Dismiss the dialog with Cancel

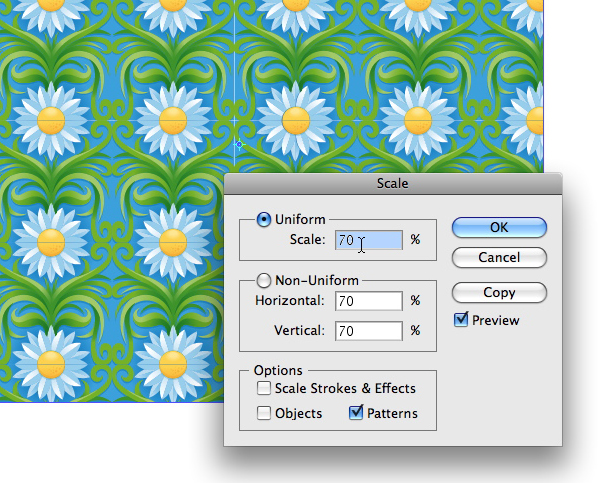499,257
